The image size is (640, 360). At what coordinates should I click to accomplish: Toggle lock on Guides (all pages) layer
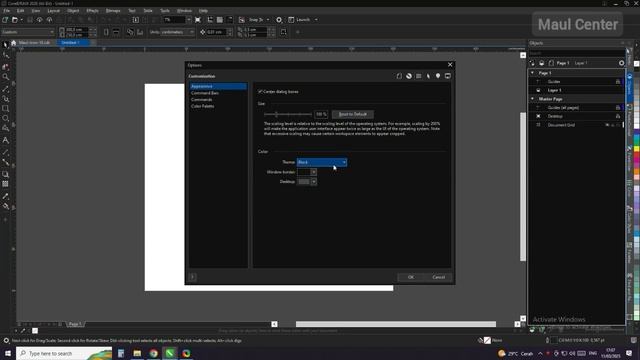coord(618,108)
